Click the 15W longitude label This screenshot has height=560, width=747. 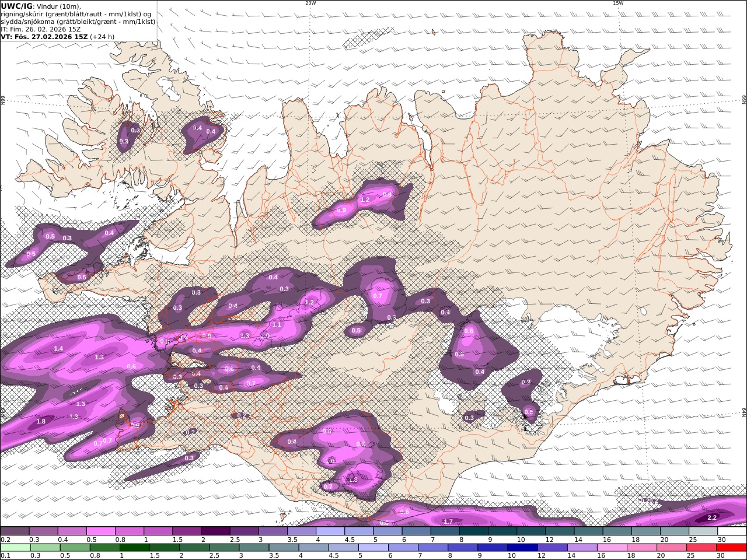618,3
